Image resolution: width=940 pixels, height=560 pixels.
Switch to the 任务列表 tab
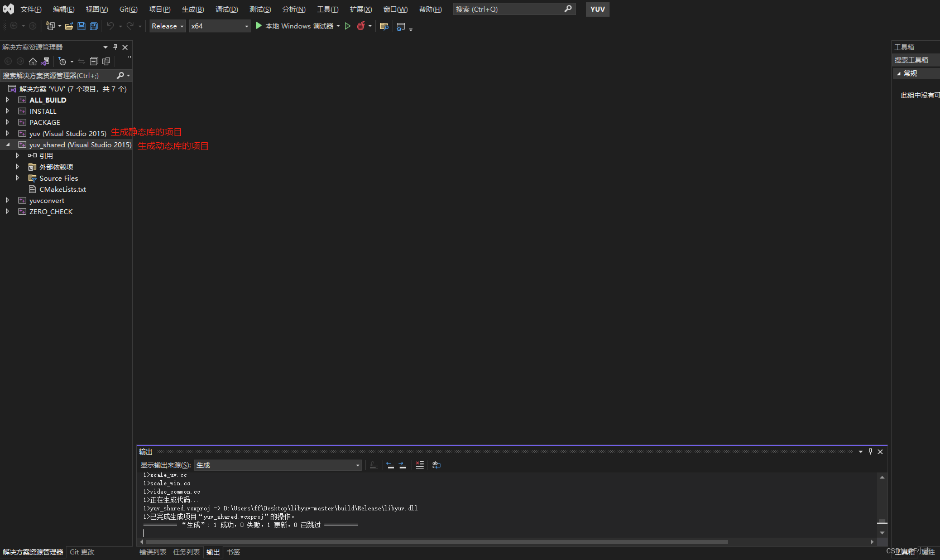[186, 552]
